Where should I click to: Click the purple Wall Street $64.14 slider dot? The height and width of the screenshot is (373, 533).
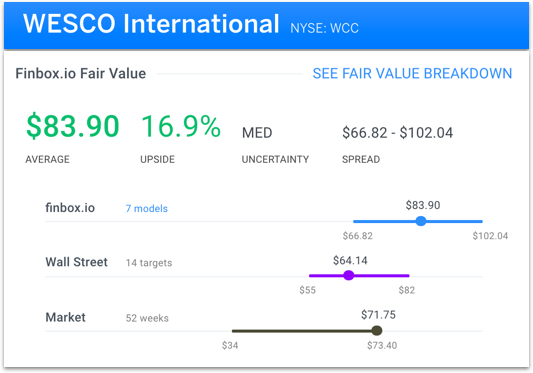(x=348, y=275)
